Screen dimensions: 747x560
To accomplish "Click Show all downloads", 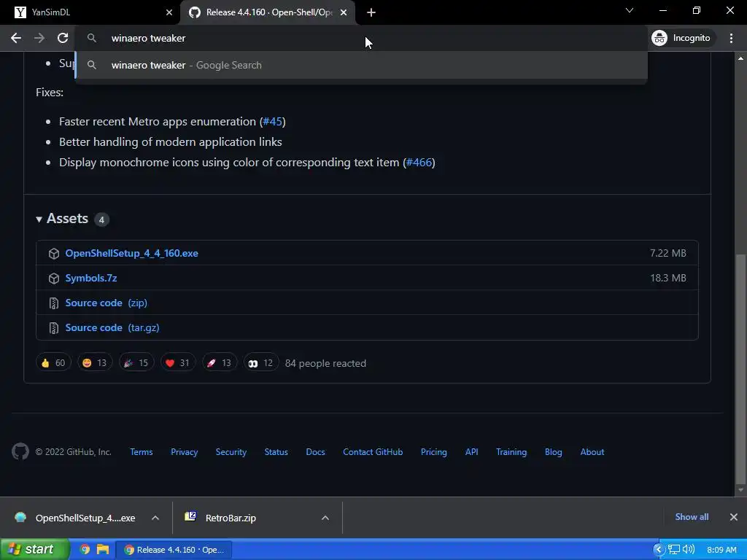I will point(692,517).
